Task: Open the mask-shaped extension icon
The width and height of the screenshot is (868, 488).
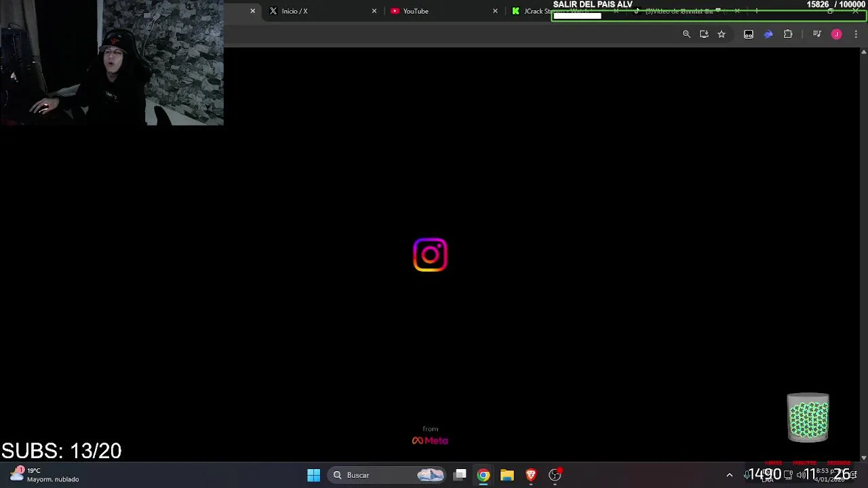Action: [749, 34]
